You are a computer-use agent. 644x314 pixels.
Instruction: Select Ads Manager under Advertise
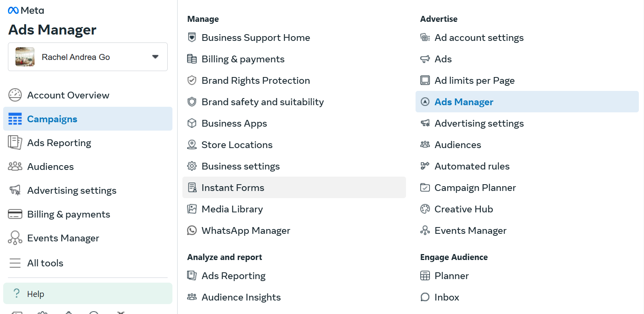(527, 102)
